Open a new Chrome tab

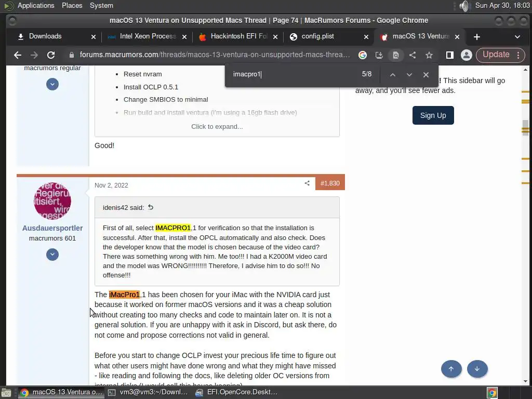pyautogui.click(x=477, y=37)
